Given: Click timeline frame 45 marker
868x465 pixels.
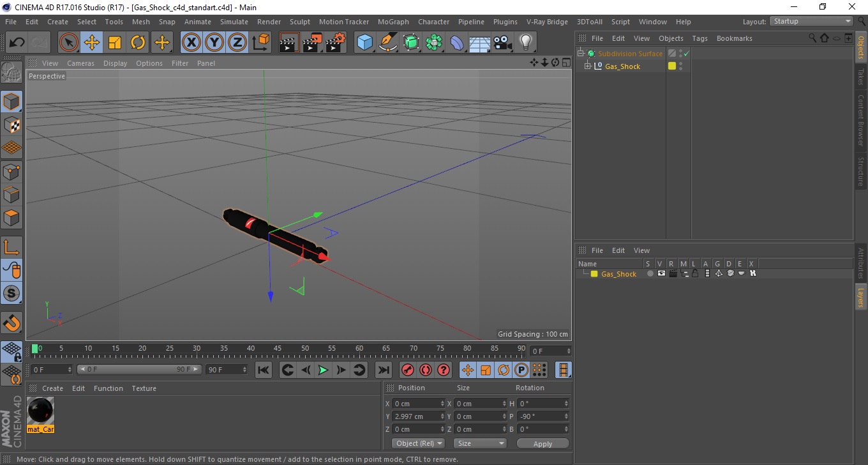Looking at the screenshot, I should click(278, 349).
